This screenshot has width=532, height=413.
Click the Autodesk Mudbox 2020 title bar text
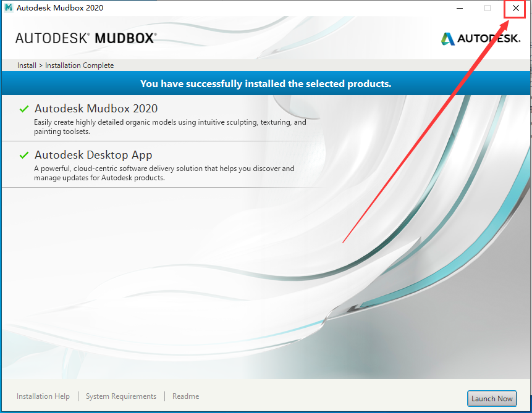coord(60,8)
